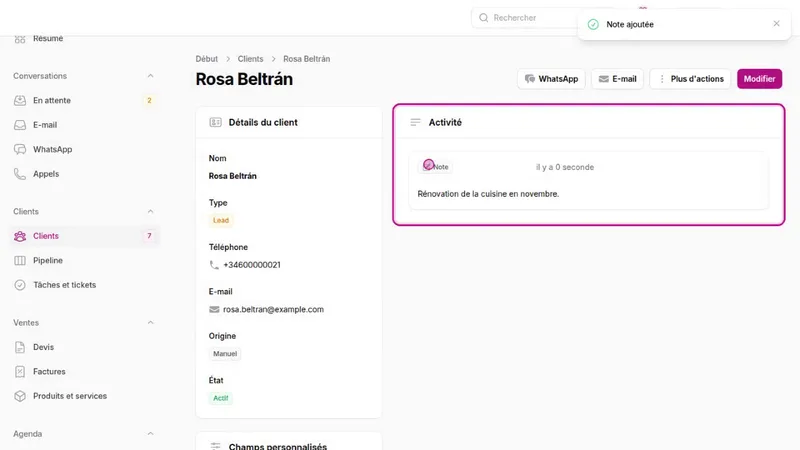
Task: Click the Clients count badge 7
Action: 149,236
